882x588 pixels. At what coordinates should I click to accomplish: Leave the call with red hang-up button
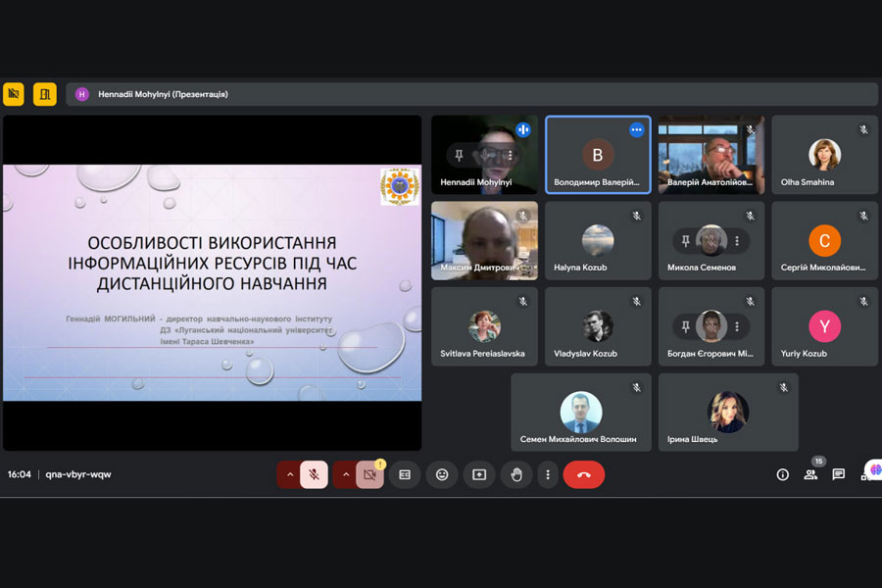tap(584, 474)
